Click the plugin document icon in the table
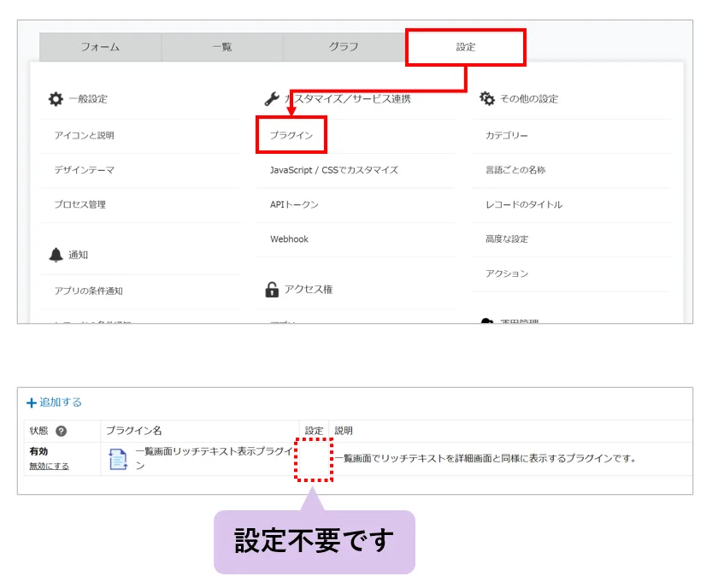This screenshot has height=588, width=718. [x=118, y=459]
